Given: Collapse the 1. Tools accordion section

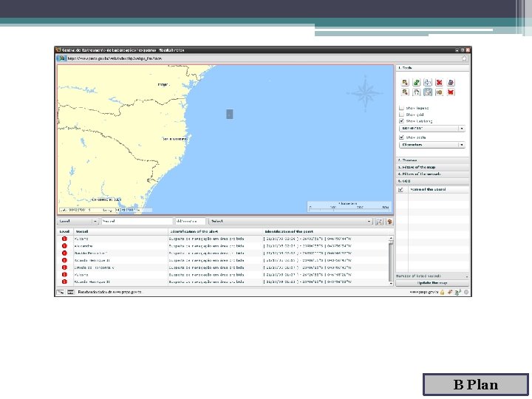Looking at the screenshot, I should tap(432, 68).
